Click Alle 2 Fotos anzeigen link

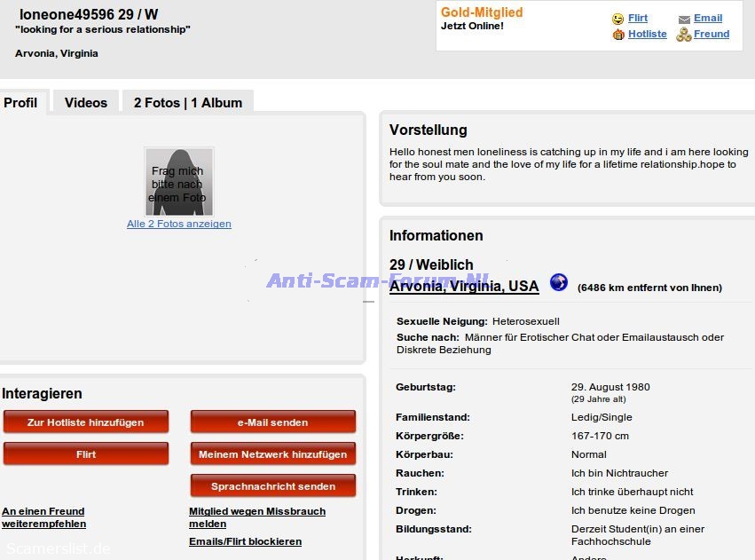click(179, 224)
